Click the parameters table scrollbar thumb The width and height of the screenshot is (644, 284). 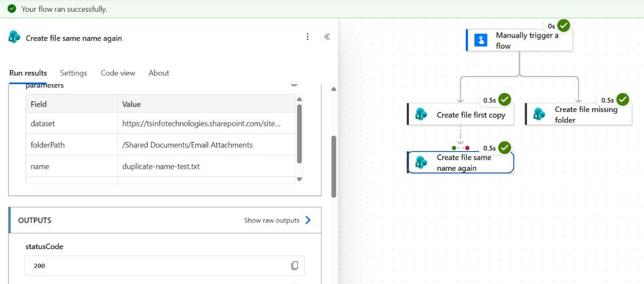[x=299, y=134]
